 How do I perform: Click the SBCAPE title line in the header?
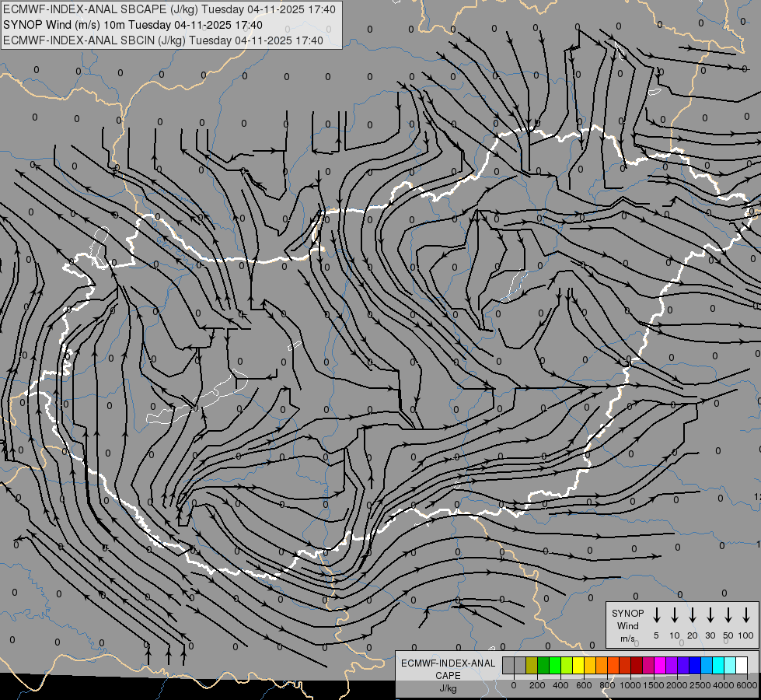pos(169,9)
